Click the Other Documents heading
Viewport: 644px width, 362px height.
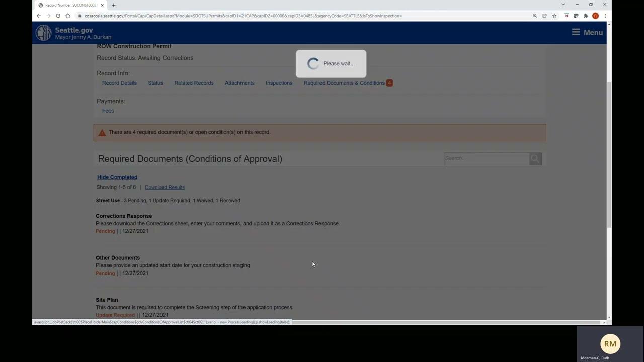click(118, 258)
